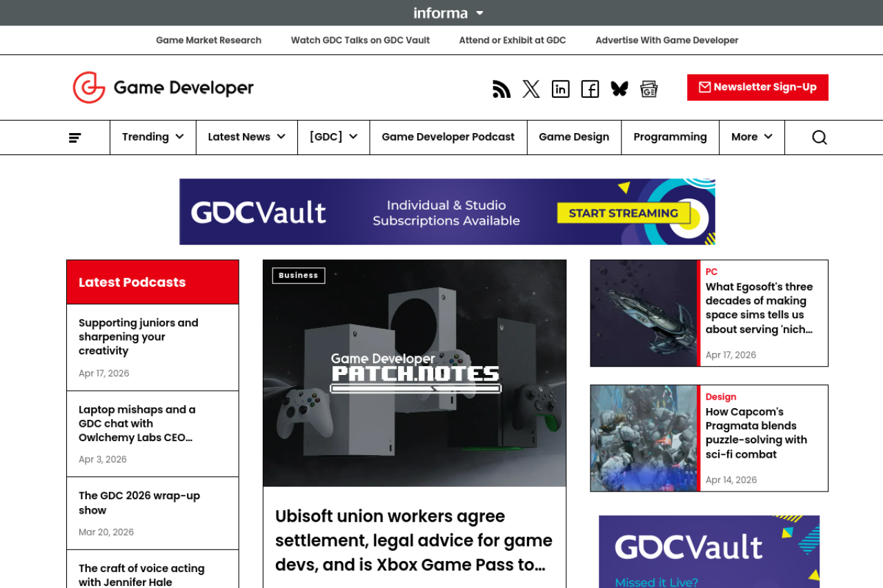Viewport: 883px width, 588px height.
Task: Open the Ubisoft union workers article headline
Action: [414, 540]
